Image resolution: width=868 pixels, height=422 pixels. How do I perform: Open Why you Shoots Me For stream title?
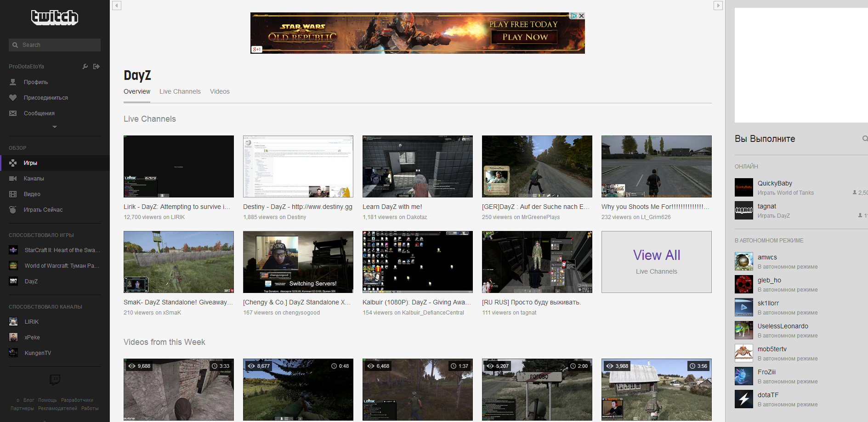(x=656, y=207)
